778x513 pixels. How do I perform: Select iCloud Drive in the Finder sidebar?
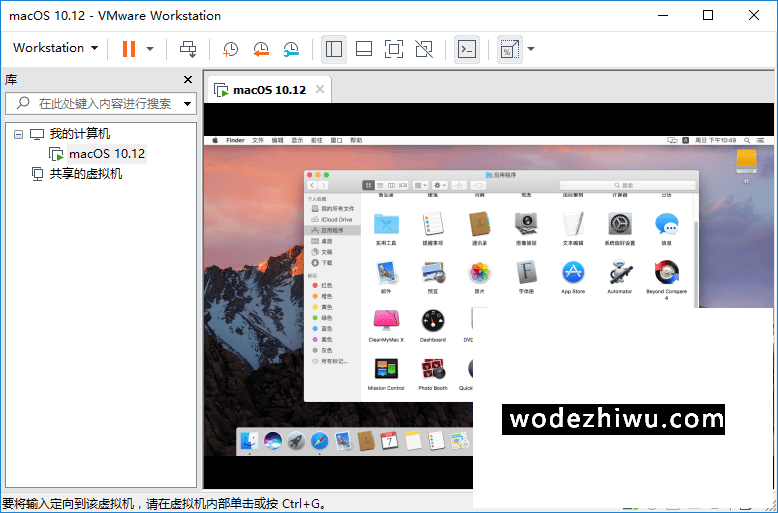coord(332,219)
